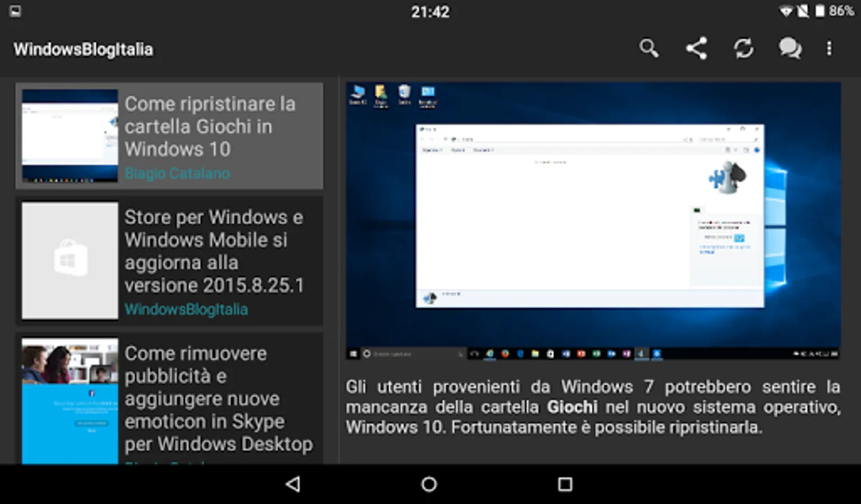Tap author name Biagio Catalano under Giochi article
Screen dimensions: 861x504
177,173
